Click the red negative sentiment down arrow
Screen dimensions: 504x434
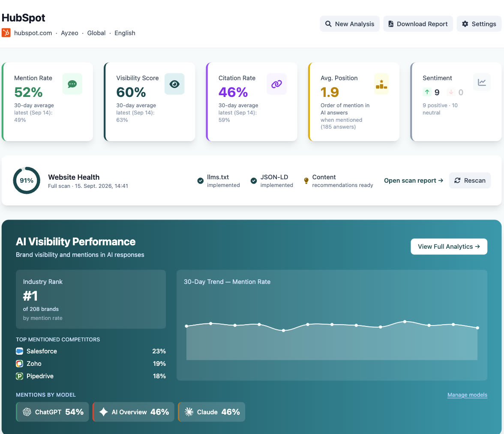[451, 92]
